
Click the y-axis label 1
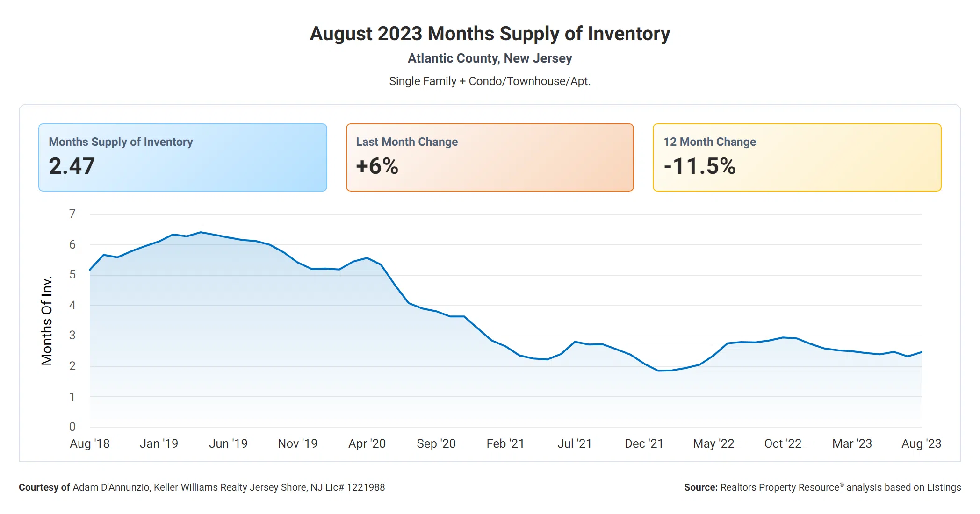(x=72, y=397)
